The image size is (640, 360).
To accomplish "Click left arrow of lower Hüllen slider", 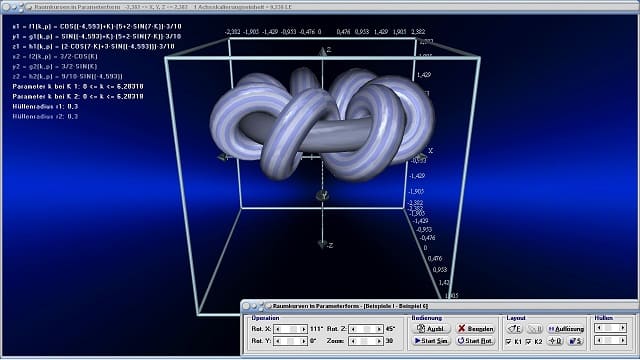I will (599, 340).
